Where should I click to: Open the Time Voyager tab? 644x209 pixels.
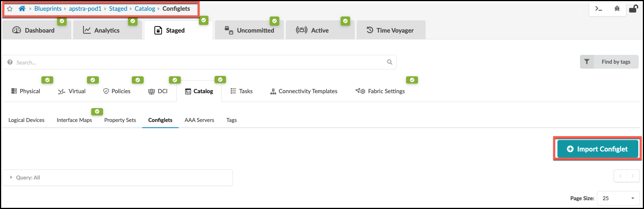(x=390, y=30)
